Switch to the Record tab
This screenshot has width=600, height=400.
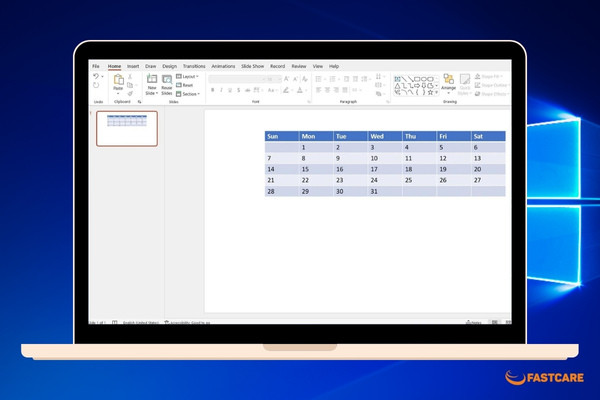click(277, 66)
